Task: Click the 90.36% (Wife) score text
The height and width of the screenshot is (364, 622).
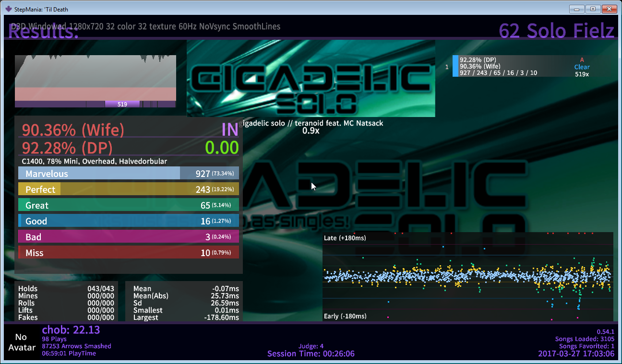Action: click(x=73, y=130)
